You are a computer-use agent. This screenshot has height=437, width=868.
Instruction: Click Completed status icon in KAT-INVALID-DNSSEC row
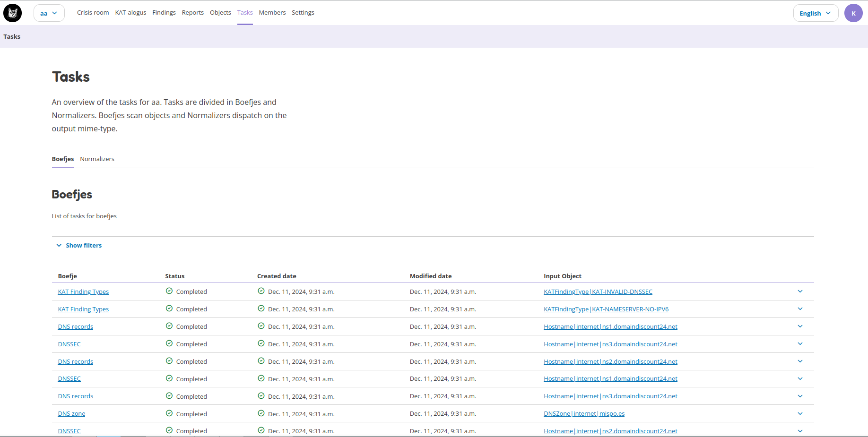169,291
